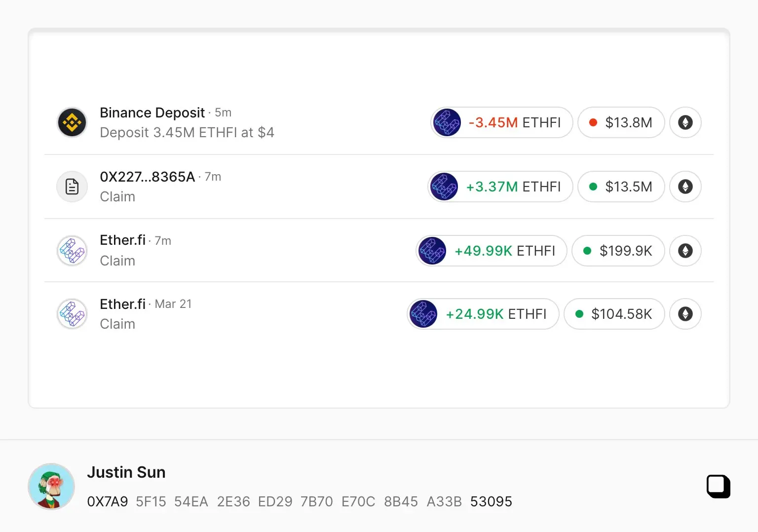Image resolution: width=758 pixels, height=532 pixels.
Task: Click Ethereum chain icon on 0X227 claim row
Action: [685, 187]
